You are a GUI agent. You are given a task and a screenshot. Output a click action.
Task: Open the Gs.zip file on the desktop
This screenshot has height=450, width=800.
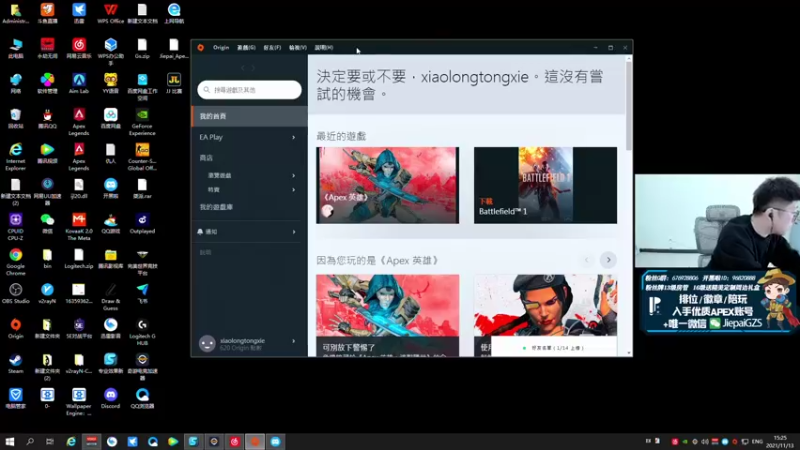point(142,48)
